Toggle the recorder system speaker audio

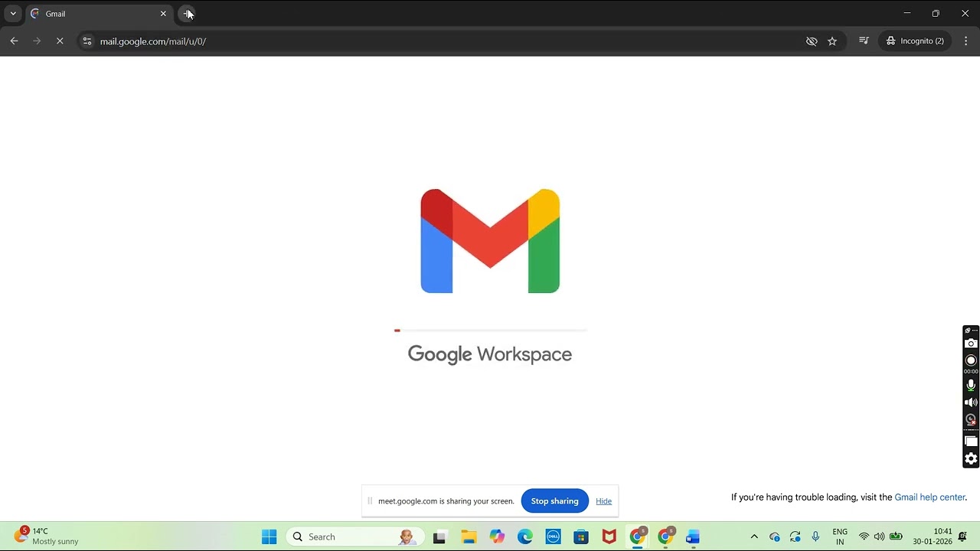(971, 403)
